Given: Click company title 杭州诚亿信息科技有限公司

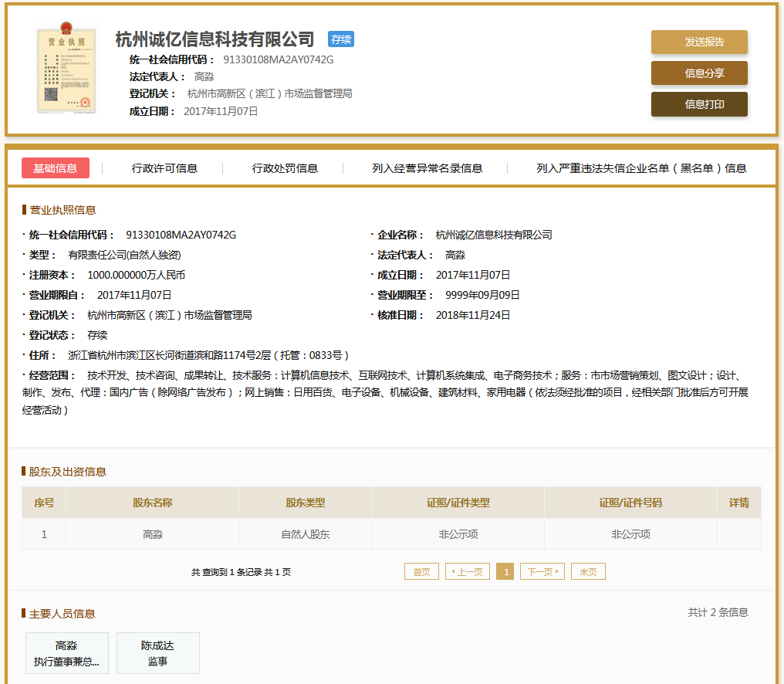Looking at the screenshot, I should (x=215, y=39).
